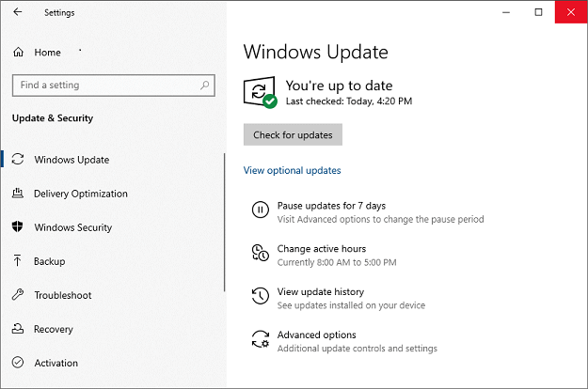
Task: Focus the Find a setting search box
Action: coord(103,86)
